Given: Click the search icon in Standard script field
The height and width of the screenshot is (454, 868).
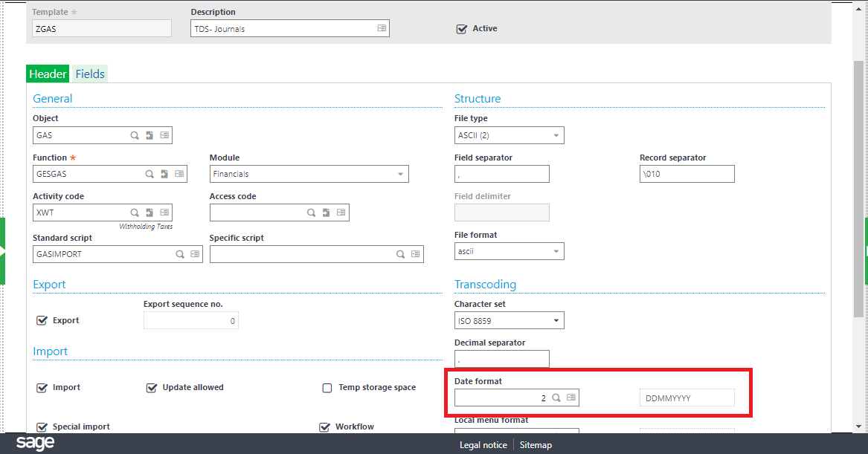Looking at the screenshot, I should point(179,254).
